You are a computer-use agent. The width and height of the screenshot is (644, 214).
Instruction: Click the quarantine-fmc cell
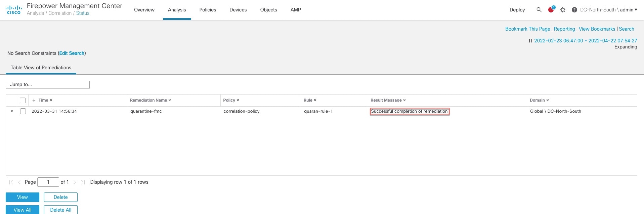point(146,111)
